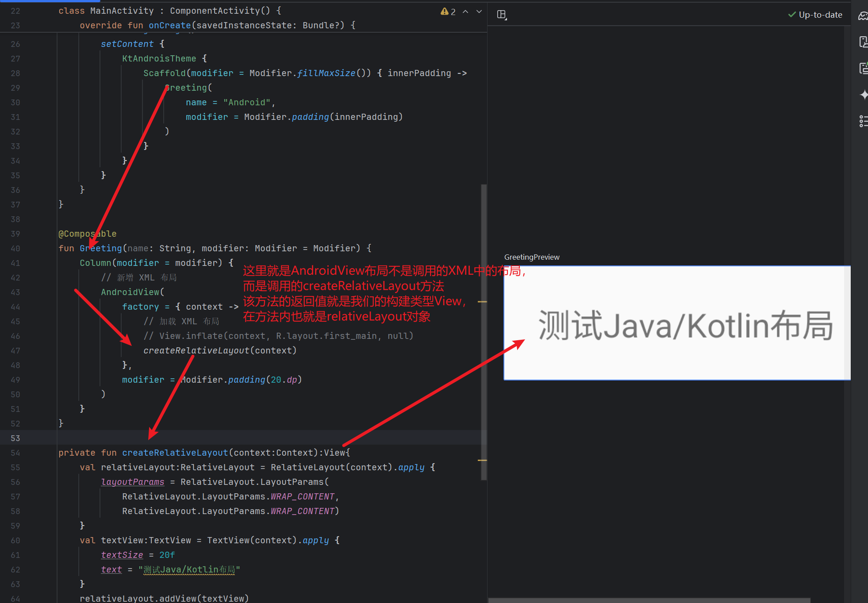
Task: Click the warnings indicator showing 2 problems
Action: tap(448, 12)
